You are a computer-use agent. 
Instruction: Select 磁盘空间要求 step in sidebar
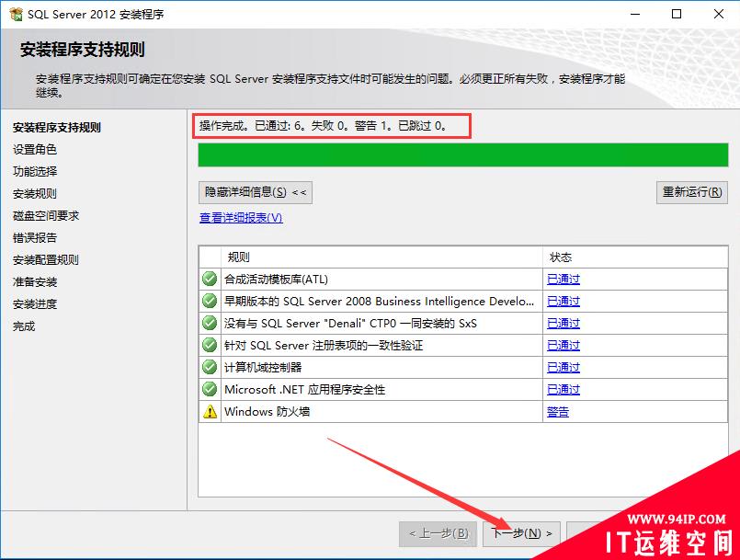tap(46, 216)
